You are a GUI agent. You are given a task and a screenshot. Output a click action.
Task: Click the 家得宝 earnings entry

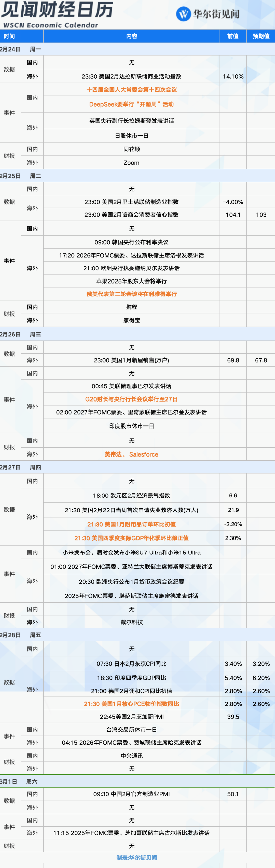click(132, 320)
